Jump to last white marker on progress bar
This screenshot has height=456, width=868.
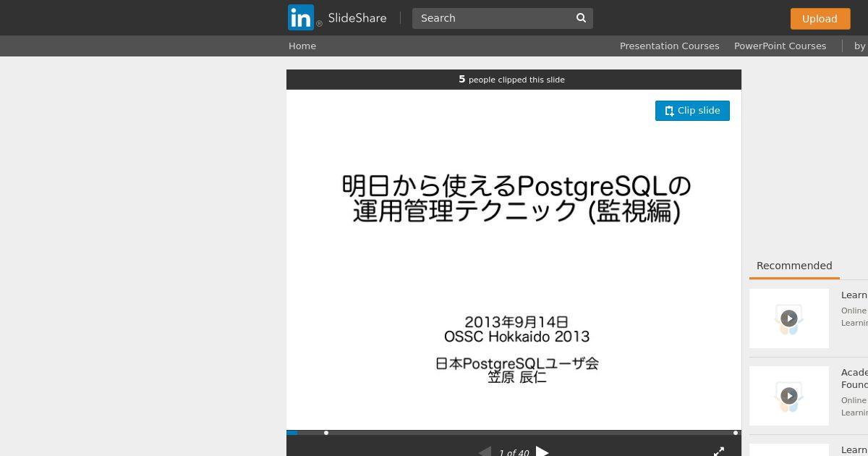coord(736,433)
